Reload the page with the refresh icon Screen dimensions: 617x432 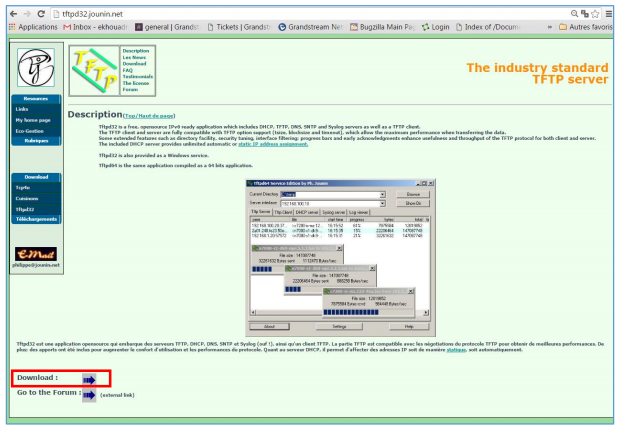[41, 14]
